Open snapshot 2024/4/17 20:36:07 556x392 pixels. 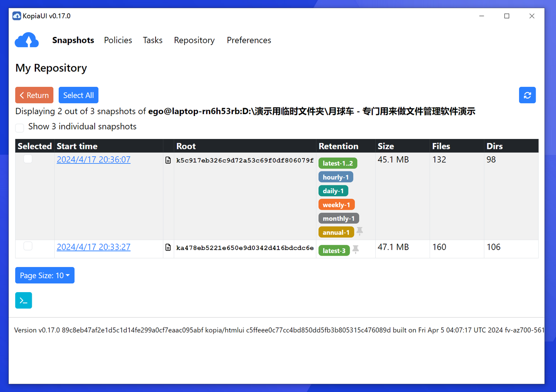coord(93,159)
